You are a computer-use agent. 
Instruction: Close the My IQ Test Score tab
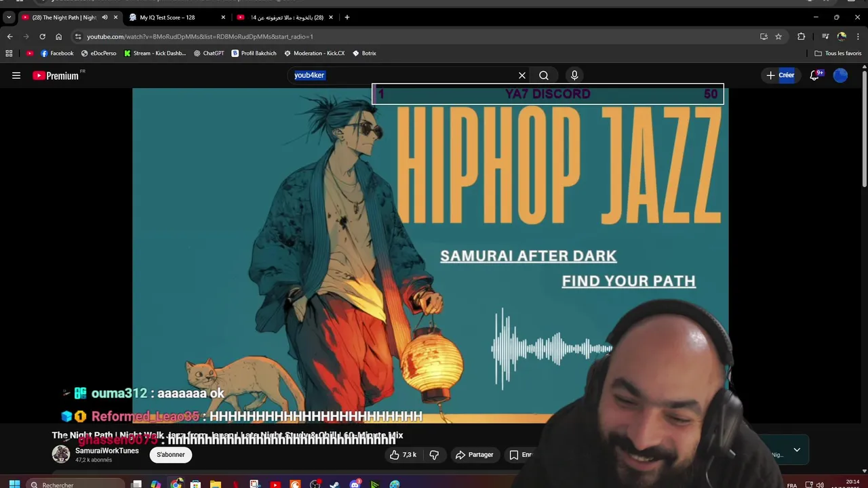(223, 18)
